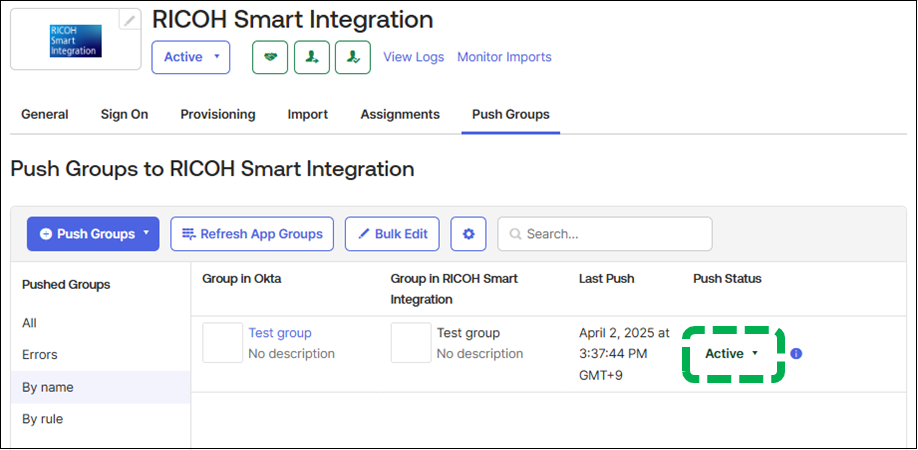Click the user with checkmark icon button
918x450 pixels.
pyautogui.click(x=353, y=58)
